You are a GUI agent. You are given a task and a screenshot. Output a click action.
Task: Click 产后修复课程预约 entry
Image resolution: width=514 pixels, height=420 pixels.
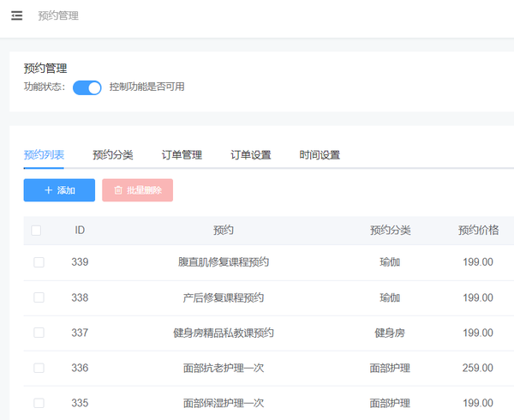(x=224, y=297)
